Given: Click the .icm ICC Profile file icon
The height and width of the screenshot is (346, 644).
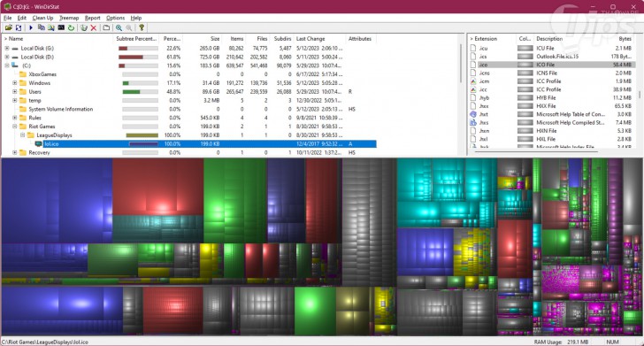Looking at the screenshot, I should tap(473, 81).
